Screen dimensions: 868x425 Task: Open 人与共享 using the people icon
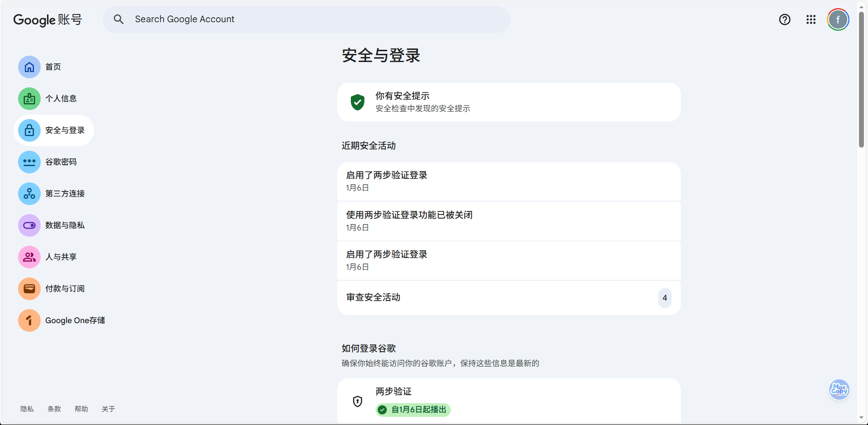tap(29, 257)
